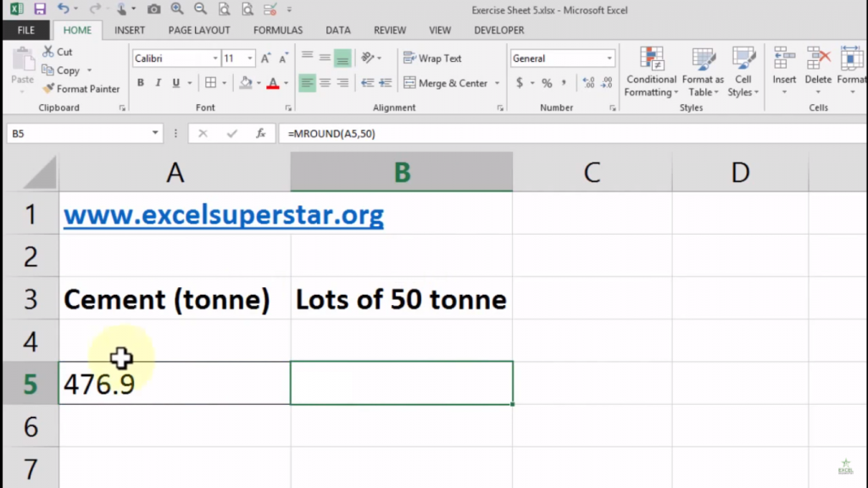The width and height of the screenshot is (868, 488).
Task: Open the DATA ribbon tab
Action: coord(337,30)
